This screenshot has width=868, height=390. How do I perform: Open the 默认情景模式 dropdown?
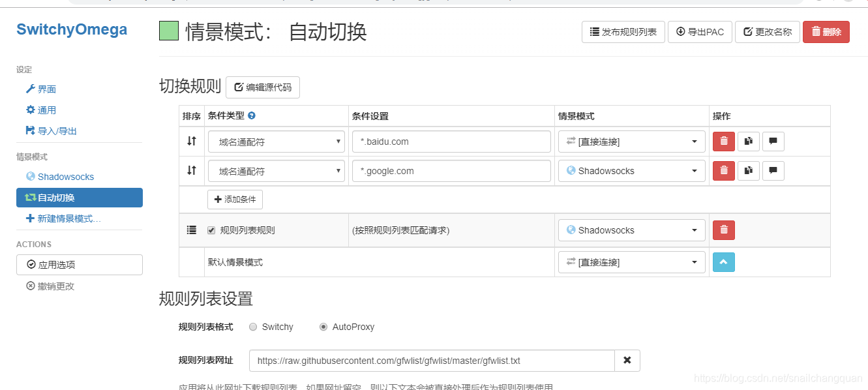tap(631, 262)
